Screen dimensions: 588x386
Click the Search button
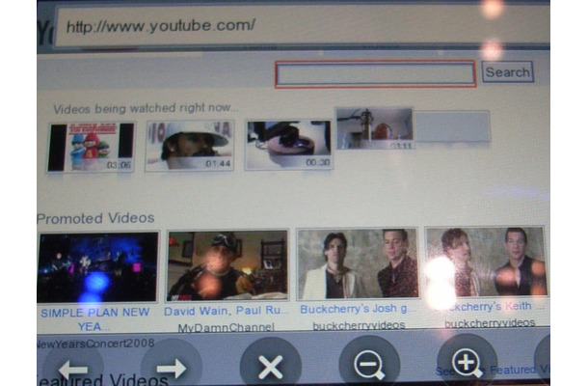(x=507, y=72)
